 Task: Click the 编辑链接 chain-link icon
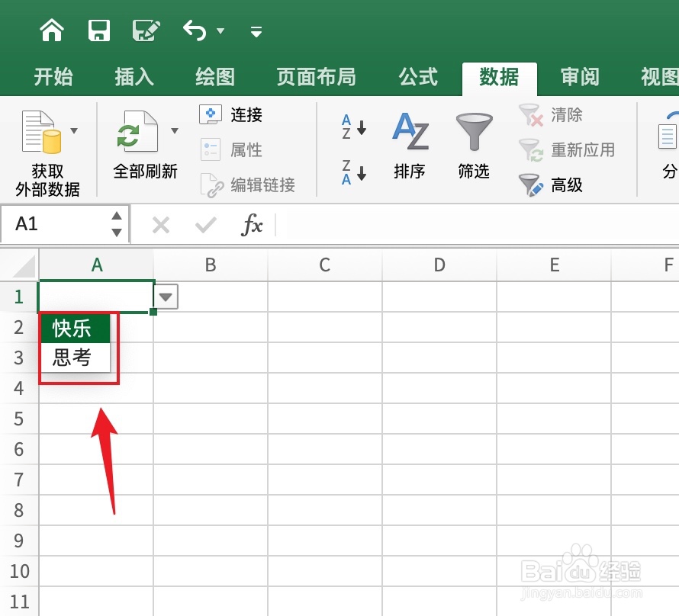(x=212, y=185)
